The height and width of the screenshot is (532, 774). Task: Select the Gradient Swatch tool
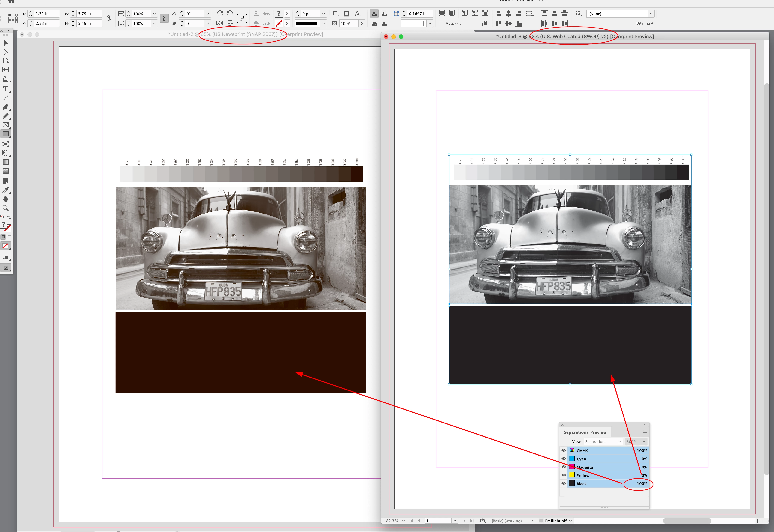pos(6,162)
